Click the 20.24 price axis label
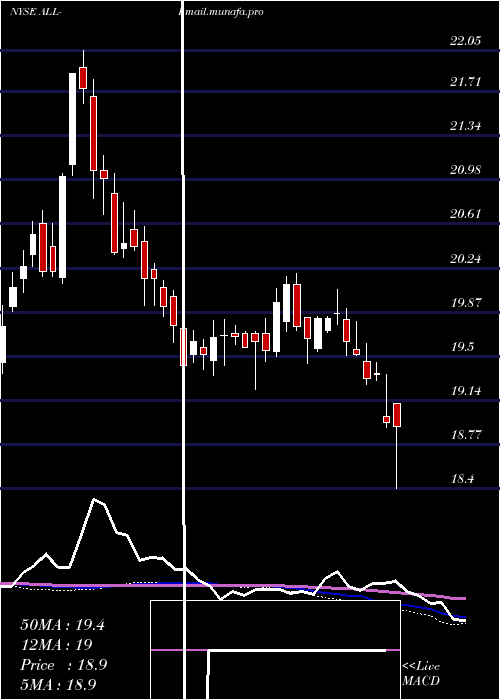500x700 pixels. pyautogui.click(x=466, y=258)
